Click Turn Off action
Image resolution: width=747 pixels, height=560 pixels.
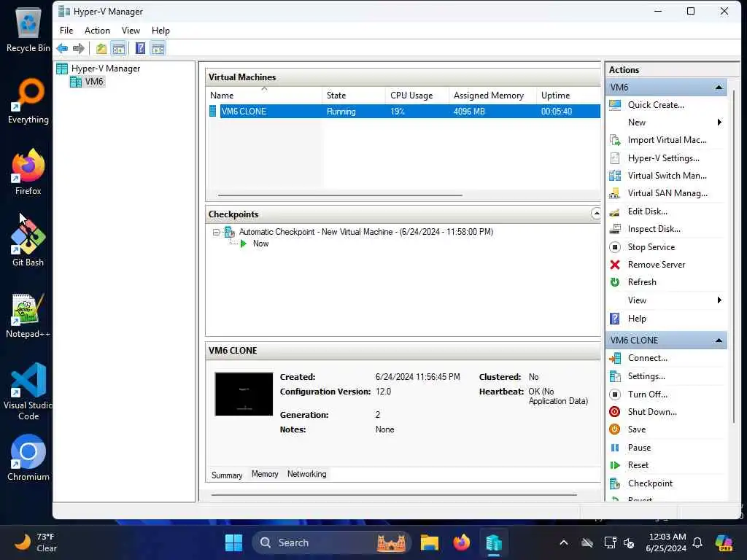648,394
